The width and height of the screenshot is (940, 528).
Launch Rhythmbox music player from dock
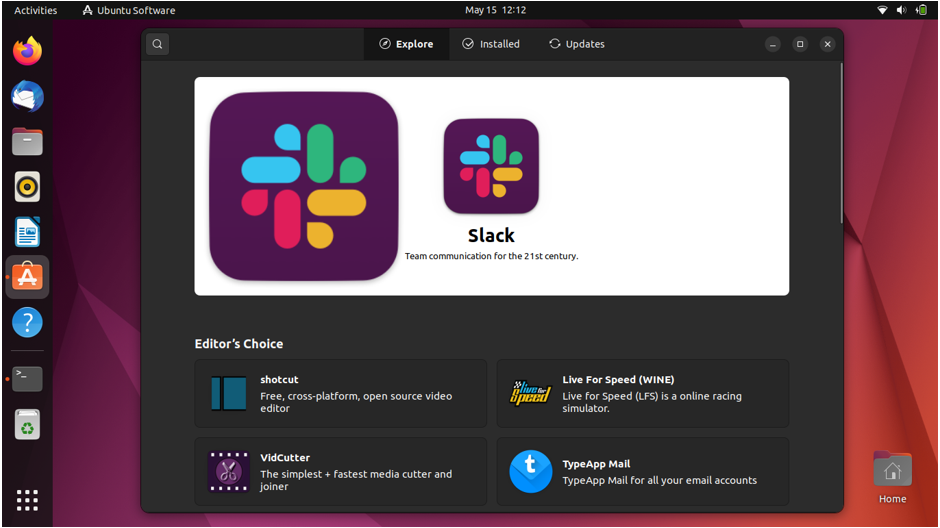[x=27, y=186]
